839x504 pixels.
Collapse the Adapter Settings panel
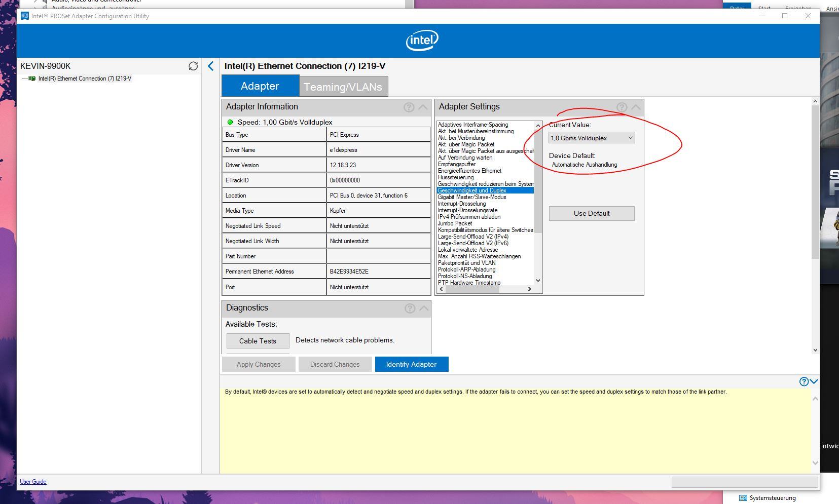click(636, 107)
